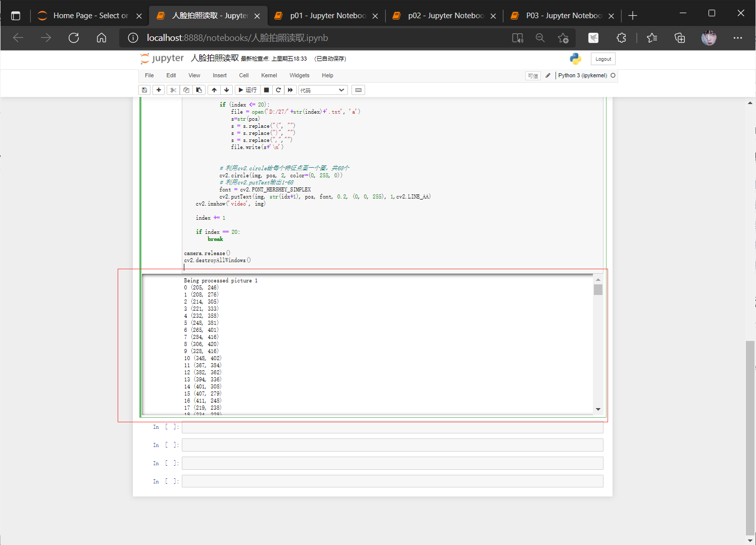Click the browser forward arrow
The image size is (756, 545).
coord(46,38)
